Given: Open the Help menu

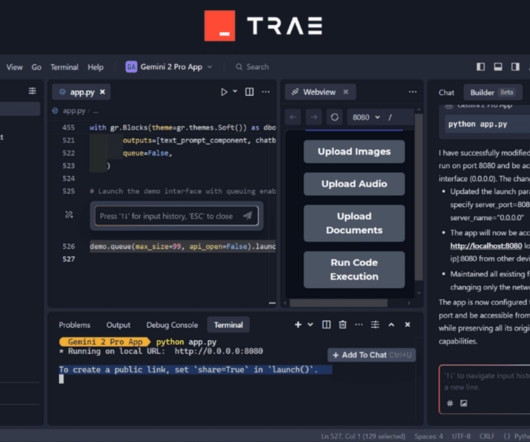Looking at the screenshot, I should [x=95, y=67].
